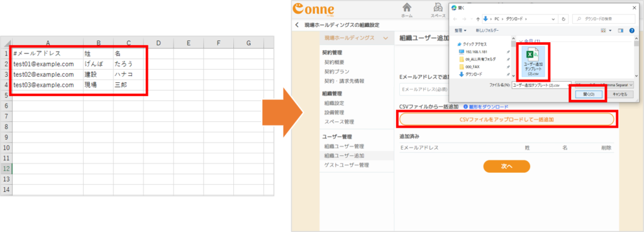
Task: Select ゲストユーザー管理 menu entry
Action: (x=347, y=165)
